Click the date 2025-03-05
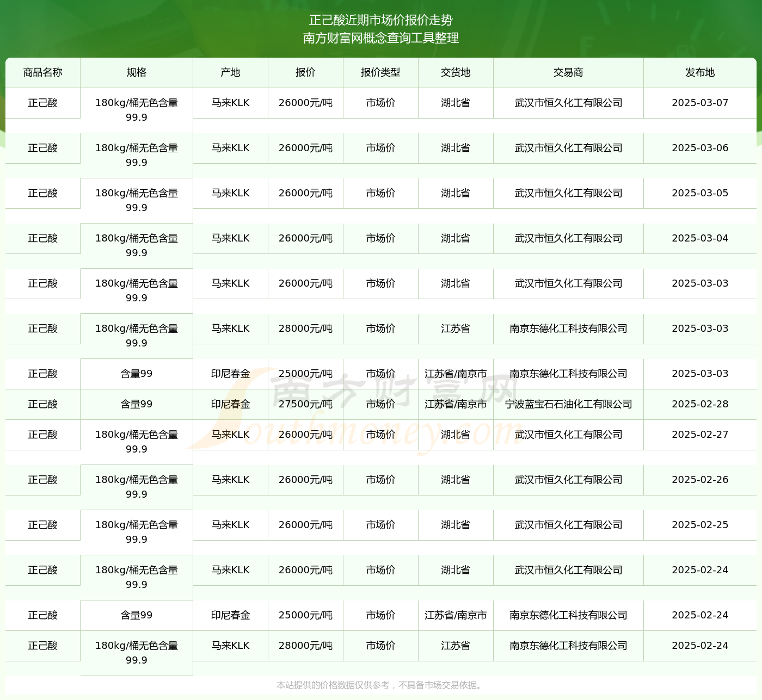Screen dimensions: 762x700 (x=700, y=193)
